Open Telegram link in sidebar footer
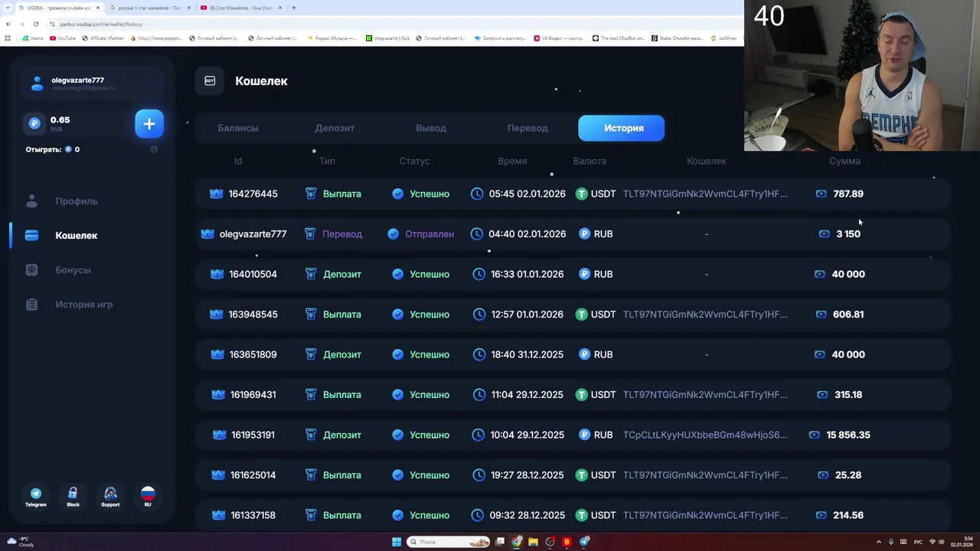The height and width of the screenshot is (551, 980). [x=36, y=497]
